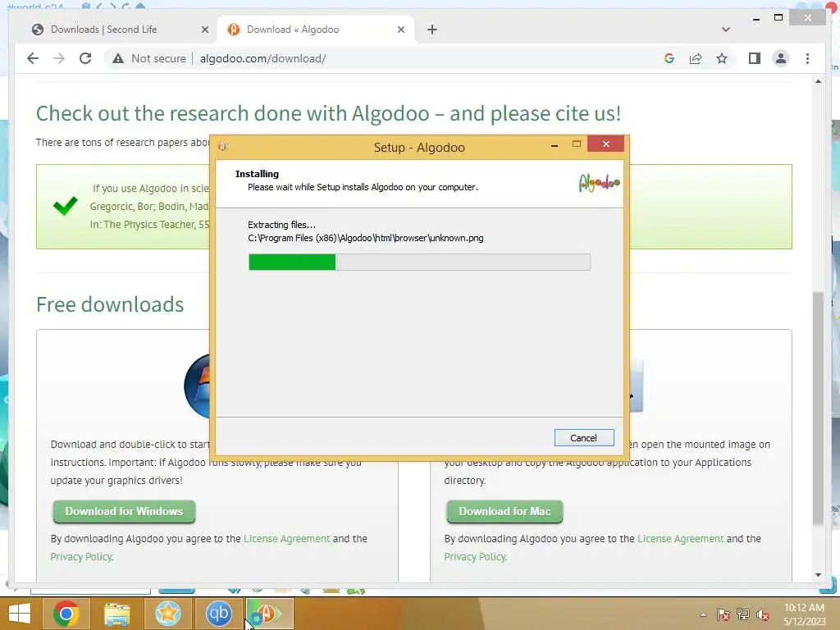840x630 pixels.
Task: Open the star app on taskbar
Action: click(167, 614)
